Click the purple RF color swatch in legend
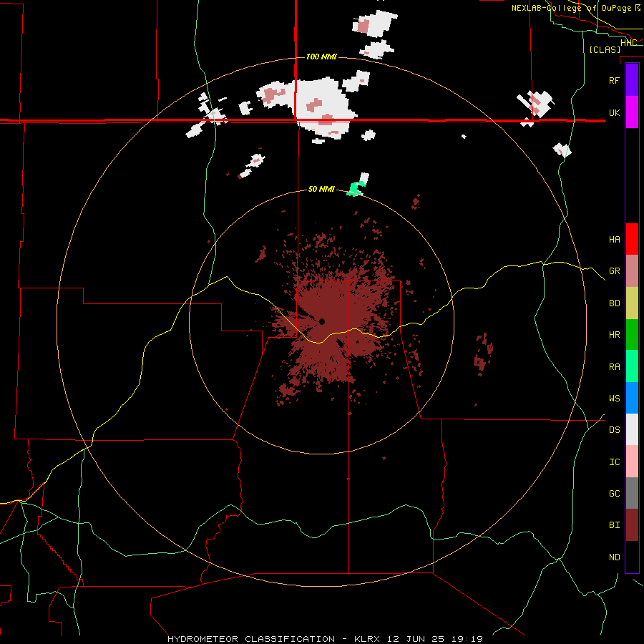This screenshot has height=644, width=644. [632, 80]
